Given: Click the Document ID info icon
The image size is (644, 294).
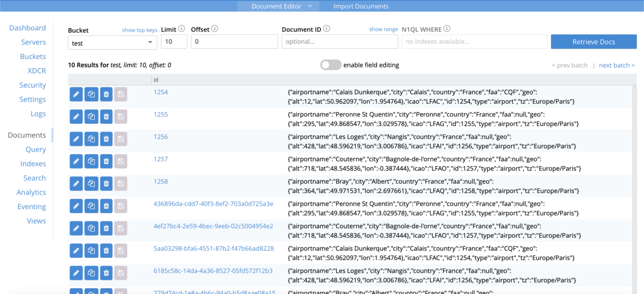Looking at the screenshot, I should 325,29.
